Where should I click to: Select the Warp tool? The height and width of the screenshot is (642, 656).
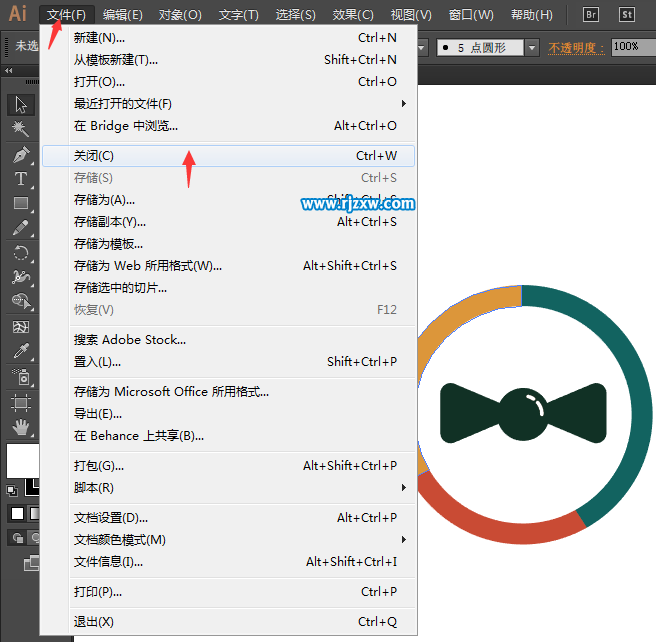(x=20, y=277)
